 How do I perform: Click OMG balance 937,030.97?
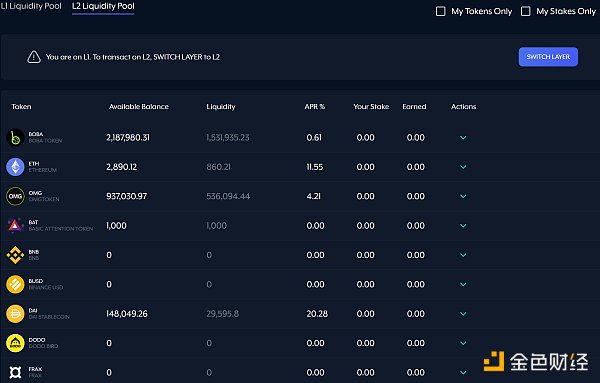[x=126, y=196]
